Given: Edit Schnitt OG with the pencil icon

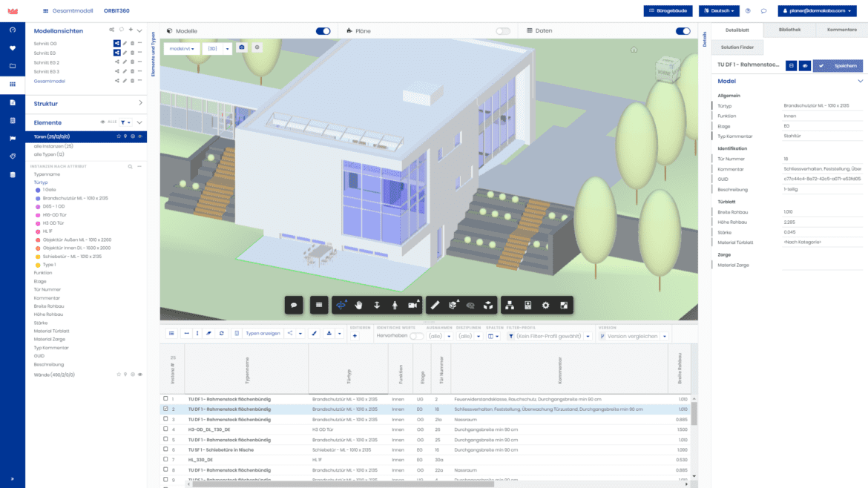Looking at the screenshot, I should tap(125, 43).
